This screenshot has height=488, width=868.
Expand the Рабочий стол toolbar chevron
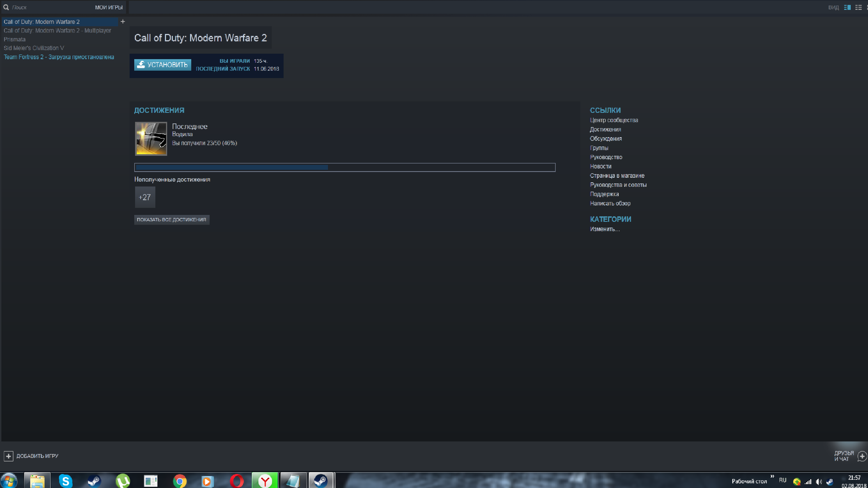772,476
